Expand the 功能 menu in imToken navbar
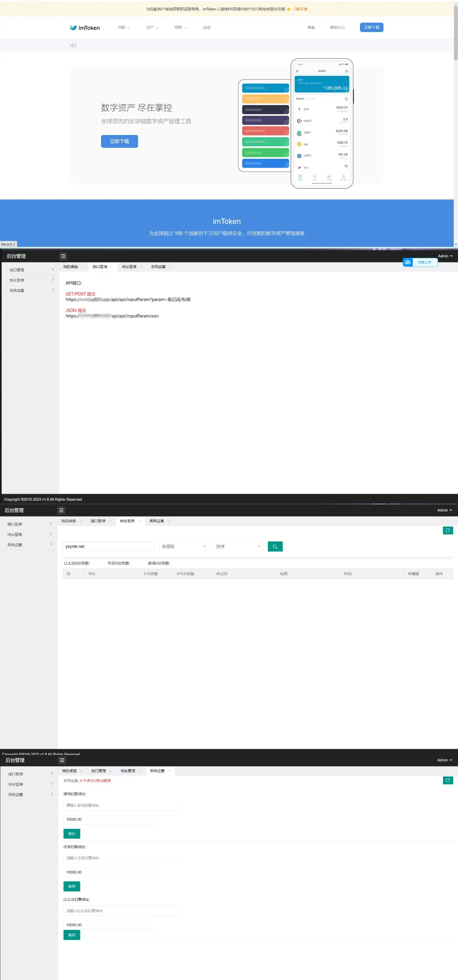Screen dimensions: 458x980 124,27
